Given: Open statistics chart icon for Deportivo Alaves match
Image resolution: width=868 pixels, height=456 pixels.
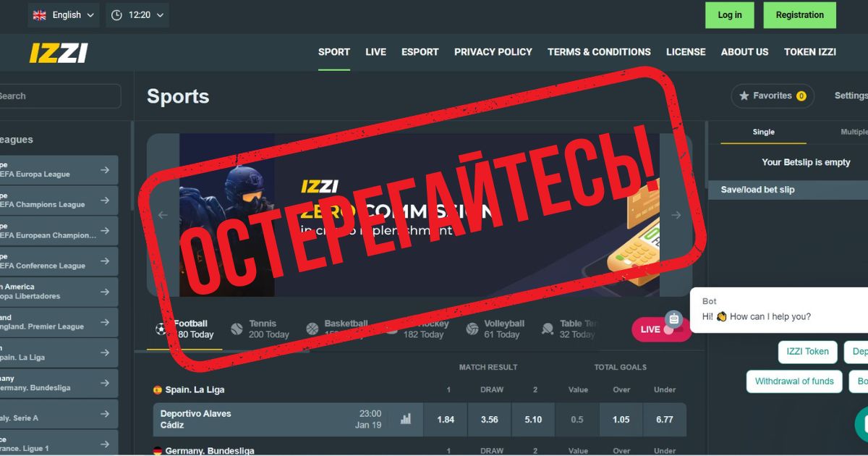Looking at the screenshot, I should 406,418.
